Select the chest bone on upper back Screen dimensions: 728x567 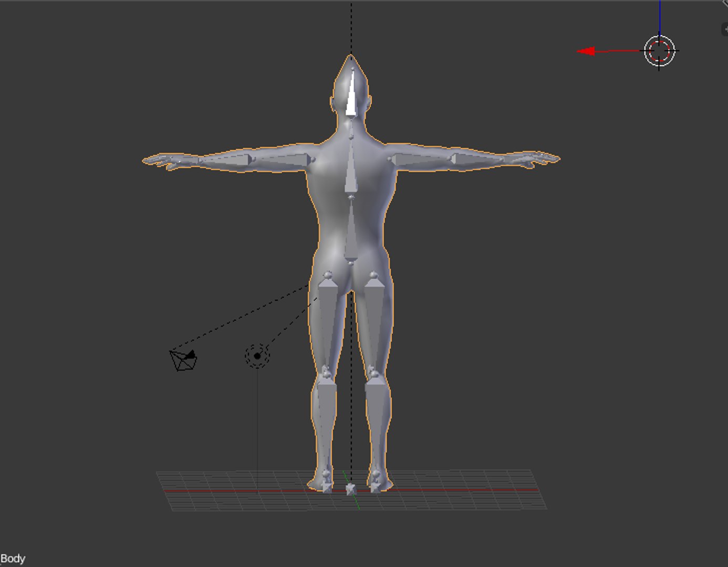351,167
